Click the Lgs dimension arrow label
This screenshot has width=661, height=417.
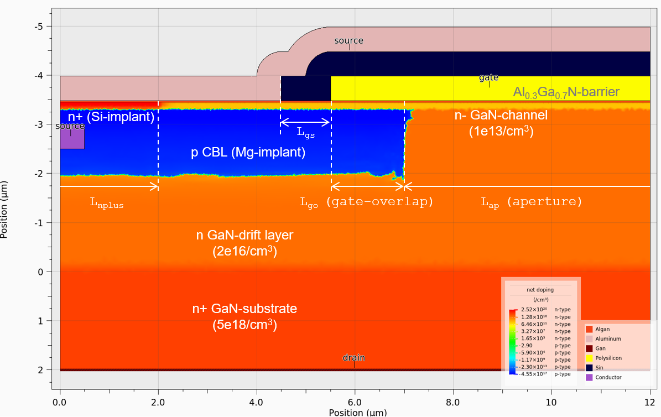click(x=304, y=131)
